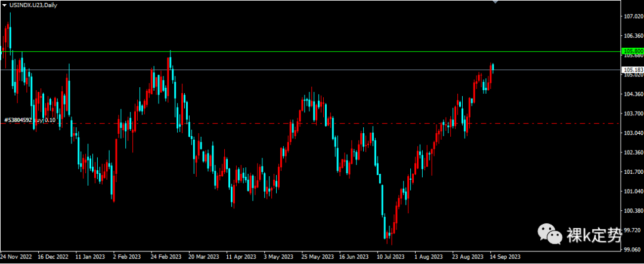The height and width of the screenshot is (264, 644).
Task: Select the current price label 105.183
Action: click(x=633, y=70)
